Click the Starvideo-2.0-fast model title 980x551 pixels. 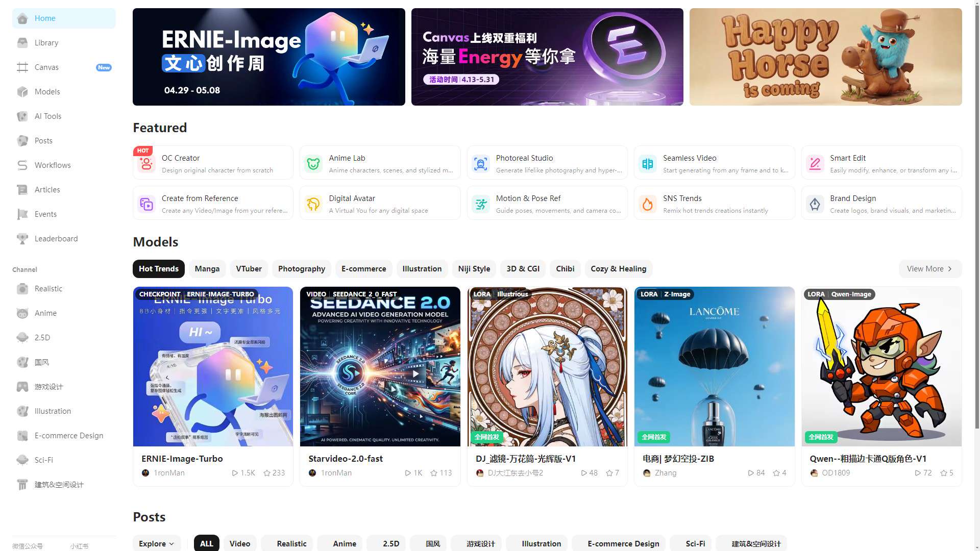(x=346, y=459)
